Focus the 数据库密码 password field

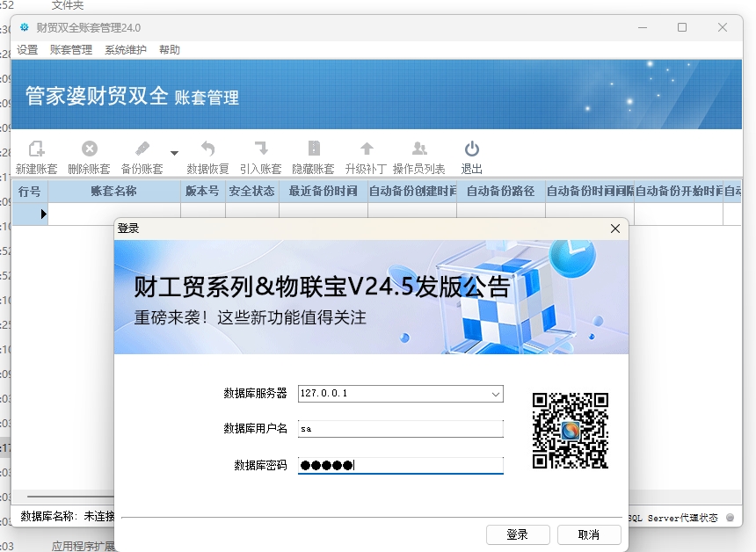tap(401, 465)
